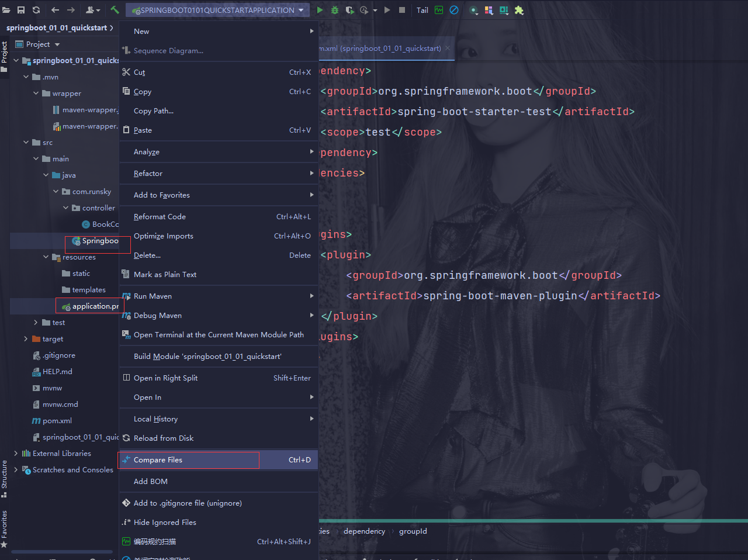Click the Build project hammer icon
Screen dimensions: 748x560
click(x=115, y=10)
